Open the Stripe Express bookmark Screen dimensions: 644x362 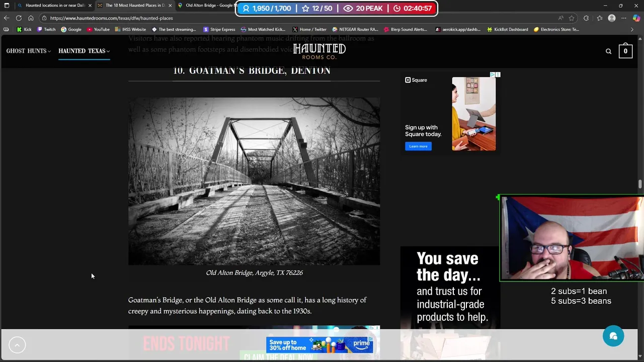pos(219,29)
